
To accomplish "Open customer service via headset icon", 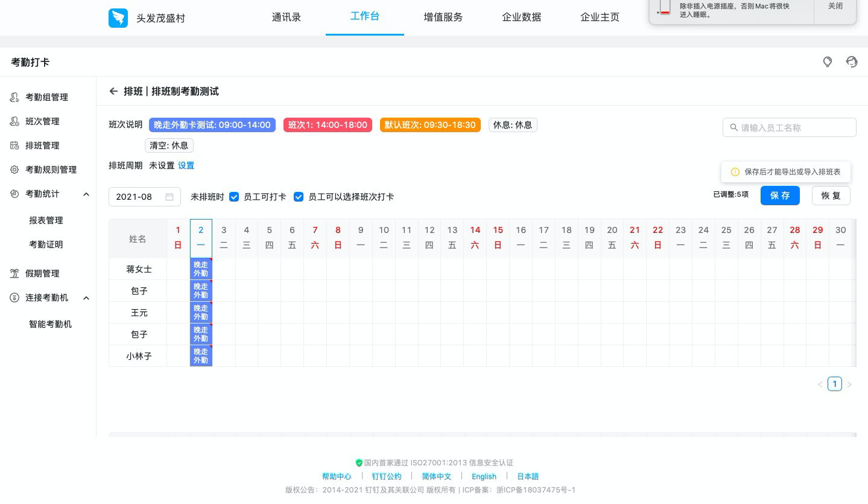I will pyautogui.click(x=852, y=62).
